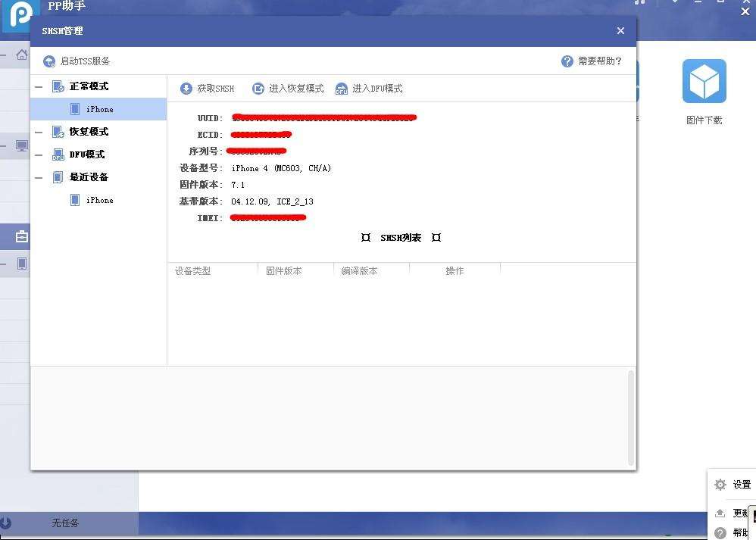This screenshot has height=540, width=756.
Task: Select 正常模式 tree label
Action: coord(89,86)
